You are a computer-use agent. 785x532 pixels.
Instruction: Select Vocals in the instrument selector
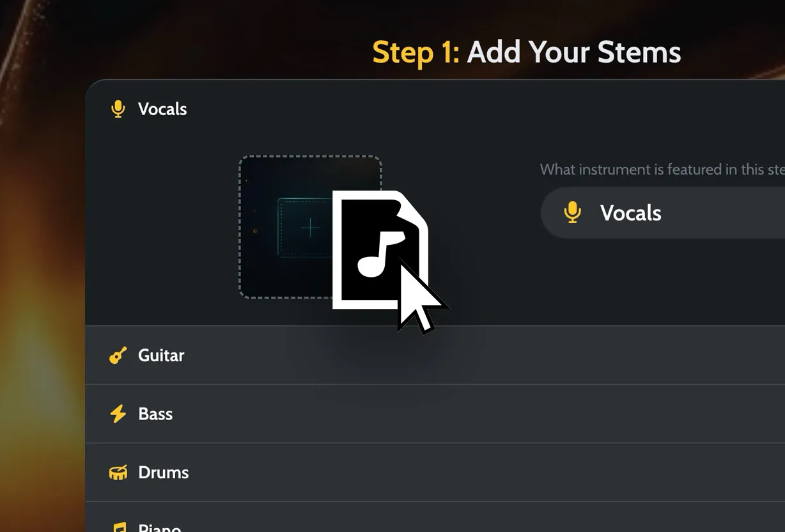[x=631, y=213]
